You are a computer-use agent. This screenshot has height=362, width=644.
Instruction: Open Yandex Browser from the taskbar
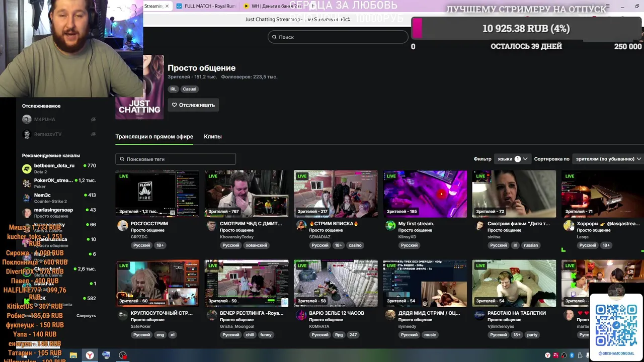[x=89, y=355]
